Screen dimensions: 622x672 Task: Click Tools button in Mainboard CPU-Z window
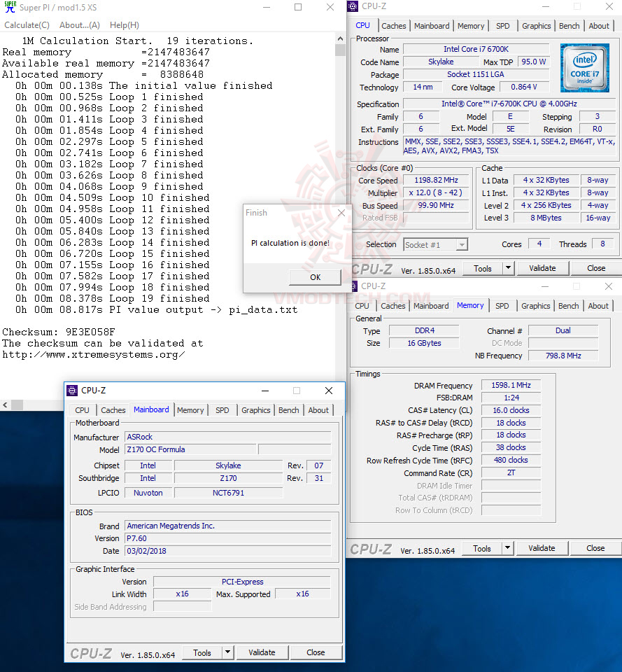tap(202, 652)
